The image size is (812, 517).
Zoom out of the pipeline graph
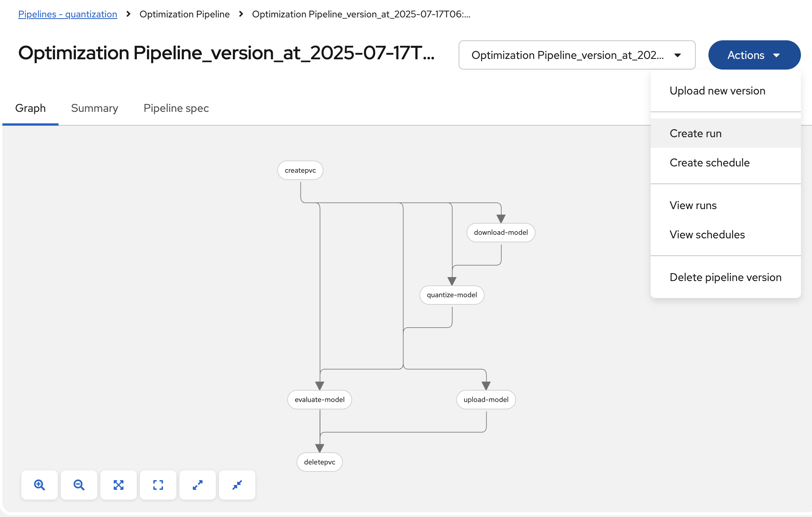[79, 485]
